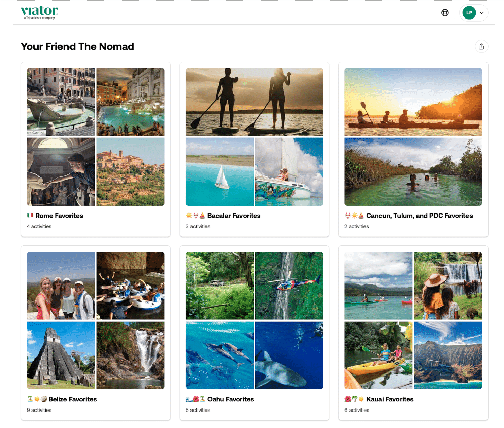Open Belize Favorites collection title

pyautogui.click(x=73, y=399)
